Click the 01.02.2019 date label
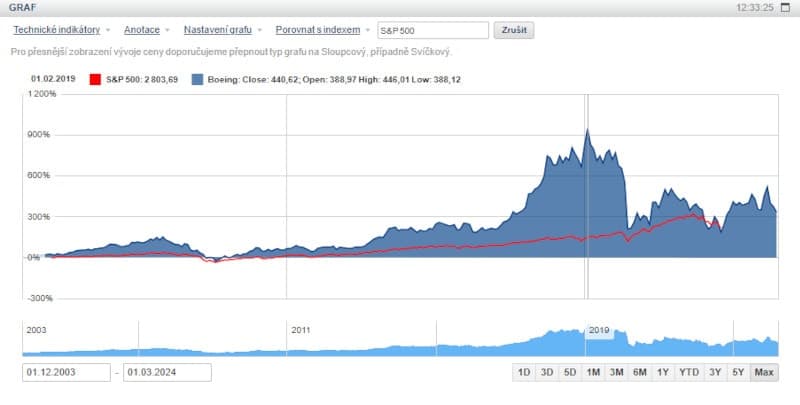Image resolution: width=800 pixels, height=405 pixels. point(53,79)
